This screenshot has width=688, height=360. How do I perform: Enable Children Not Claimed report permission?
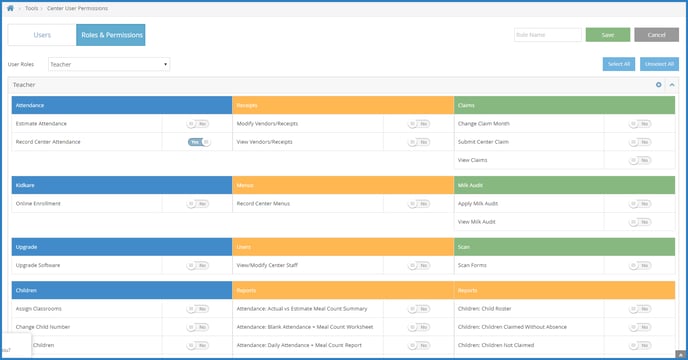pos(640,345)
